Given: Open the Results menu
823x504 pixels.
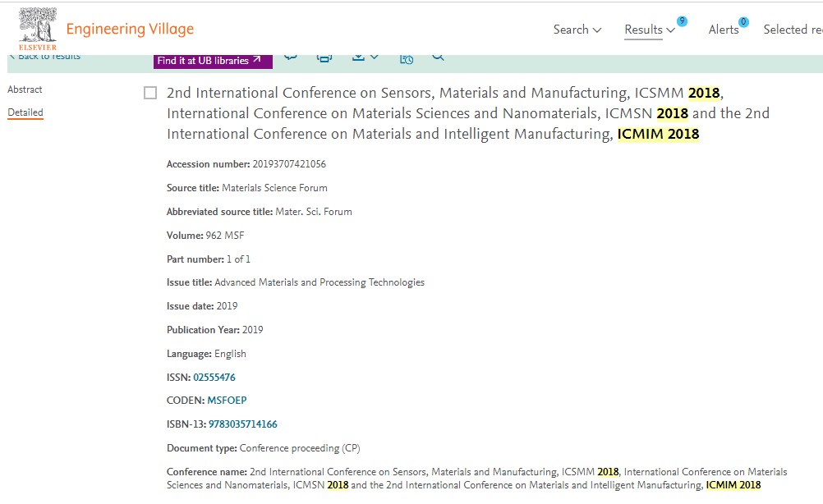Looking at the screenshot, I should coord(649,30).
